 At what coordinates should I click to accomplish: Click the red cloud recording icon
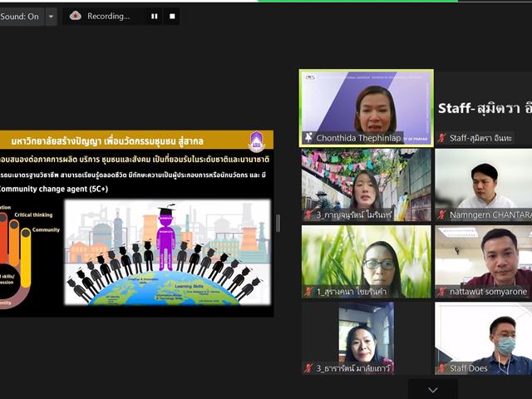point(75,16)
